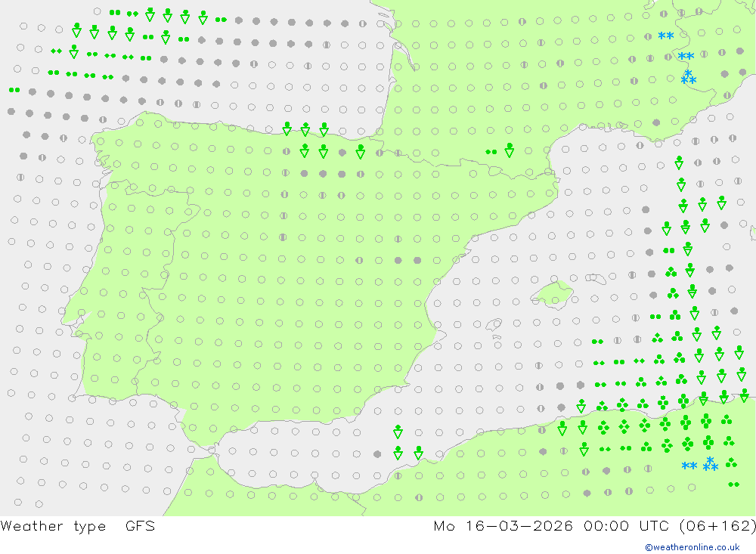Viewport: 756px width, 554px height.
Task: Click the '(06+162)' forecast offset text
Action: tap(717, 526)
